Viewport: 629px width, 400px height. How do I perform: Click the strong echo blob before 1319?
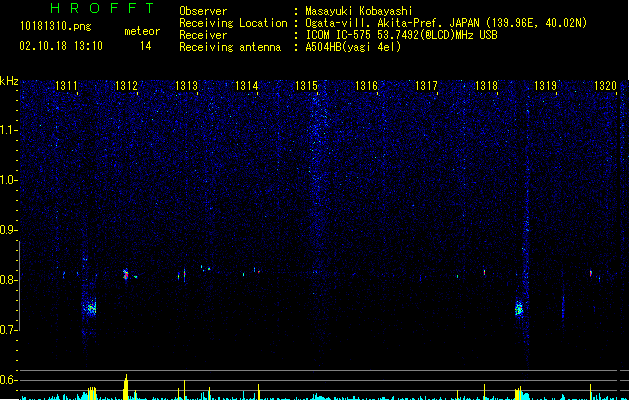pyautogui.click(x=519, y=309)
